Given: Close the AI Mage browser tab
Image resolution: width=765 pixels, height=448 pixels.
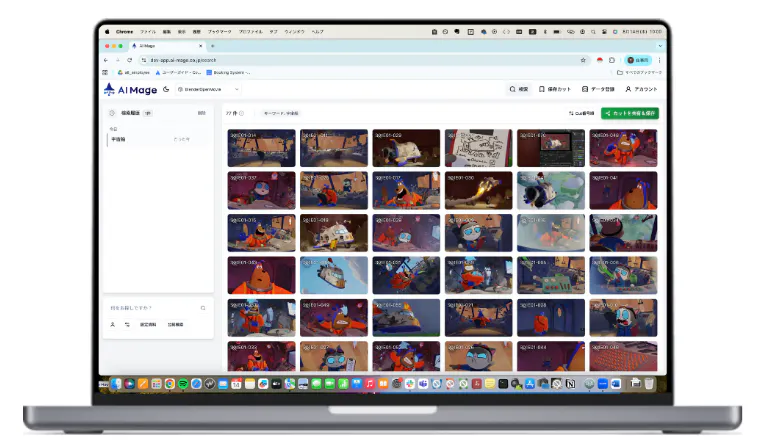Looking at the screenshot, I should pyautogui.click(x=201, y=46).
